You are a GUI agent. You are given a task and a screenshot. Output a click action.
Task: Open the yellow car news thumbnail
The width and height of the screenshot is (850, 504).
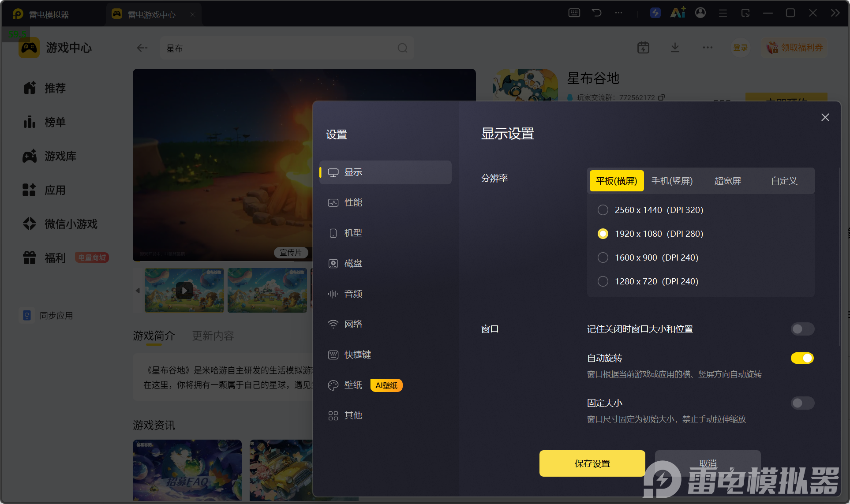(281, 470)
